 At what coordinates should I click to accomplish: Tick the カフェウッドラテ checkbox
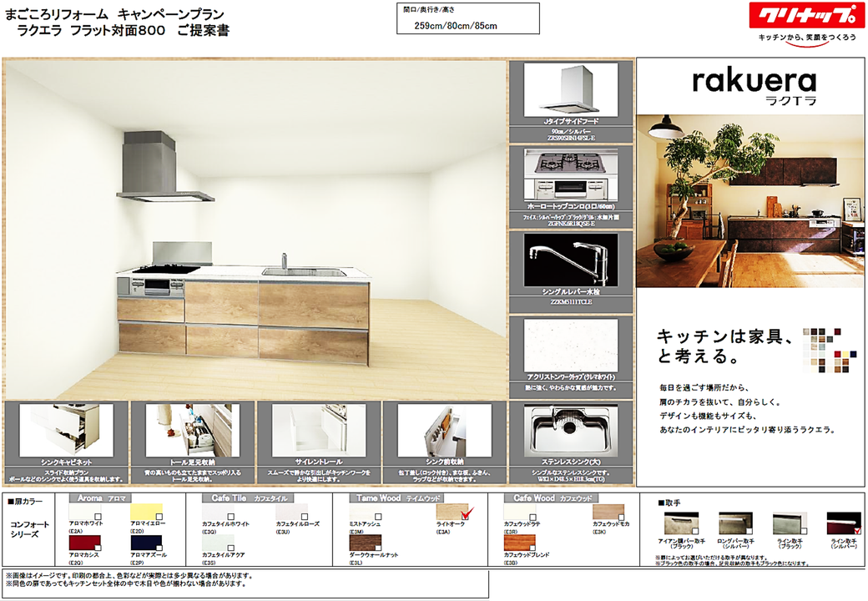533,517
